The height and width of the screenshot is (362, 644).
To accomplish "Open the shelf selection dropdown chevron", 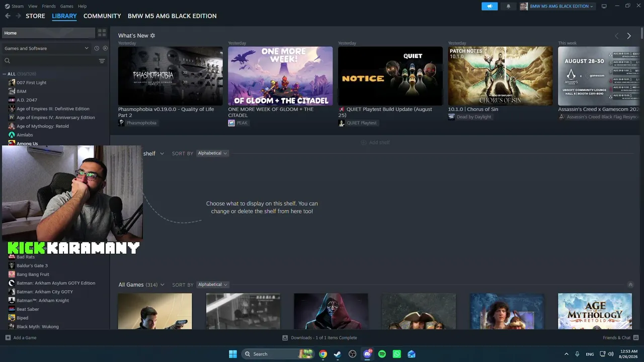I will (162, 153).
